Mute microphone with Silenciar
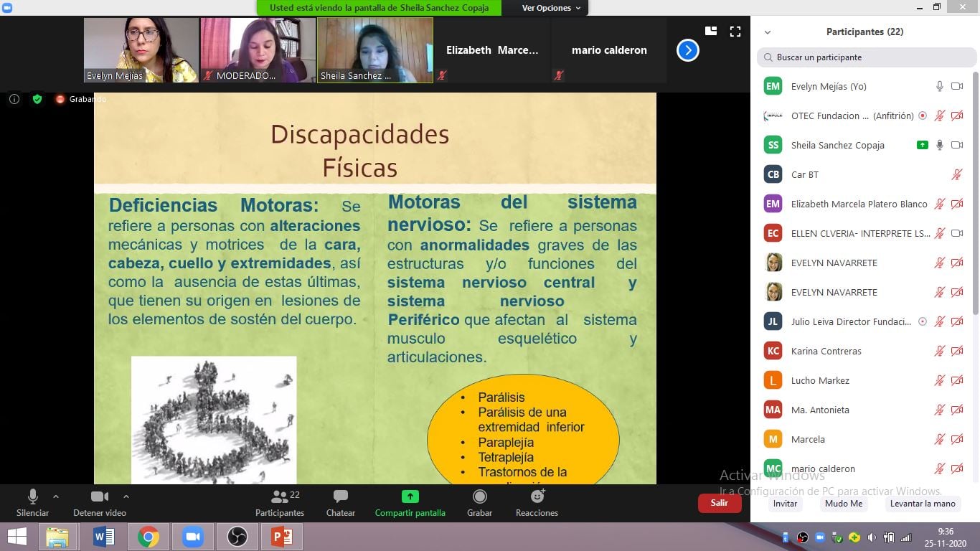 pyautogui.click(x=32, y=496)
